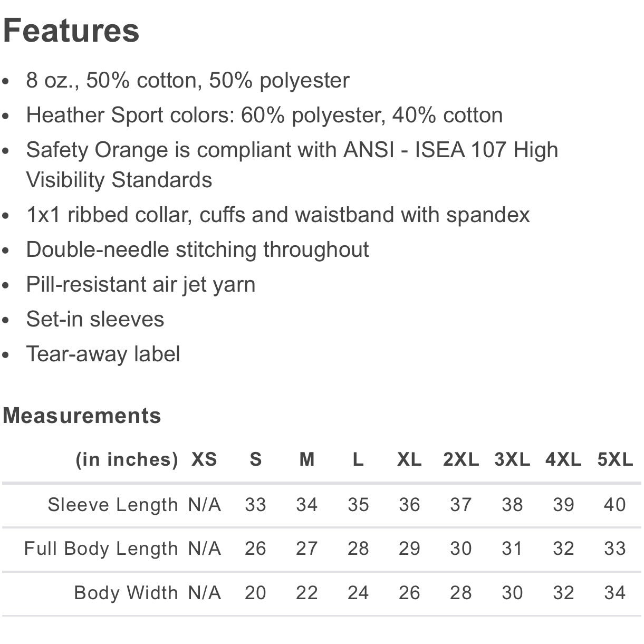Click the body width value 20
Screen dimensions: 644x644
coord(256,593)
